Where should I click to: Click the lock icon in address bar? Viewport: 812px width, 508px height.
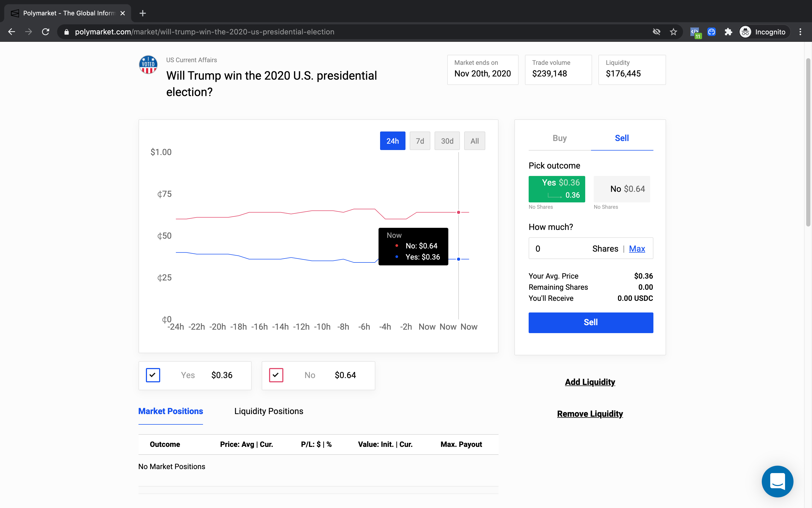pyautogui.click(x=66, y=32)
